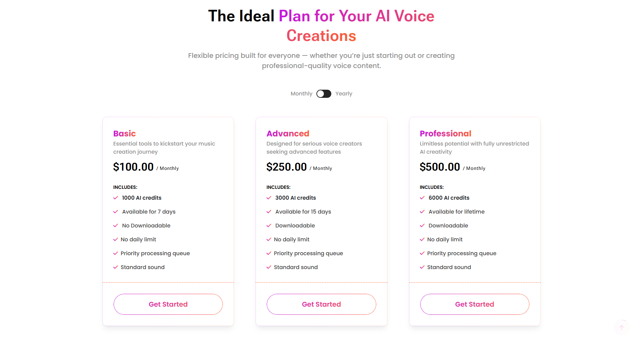Click checkmark next to Available for 15 days
This screenshot has height=352, width=644.
point(269,212)
